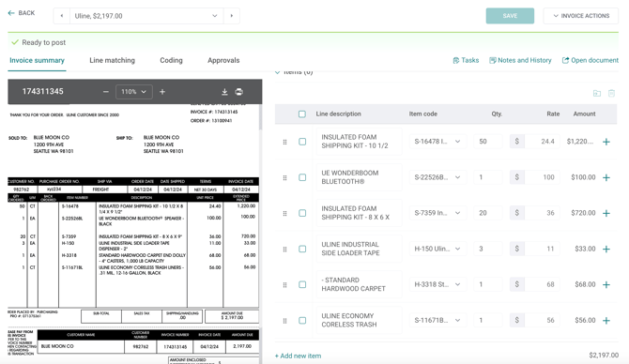The height and width of the screenshot is (364, 629).
Task: Grab drag handle for INSULATED FOAM 10 1/2 row
Action: tap(284, 142)
